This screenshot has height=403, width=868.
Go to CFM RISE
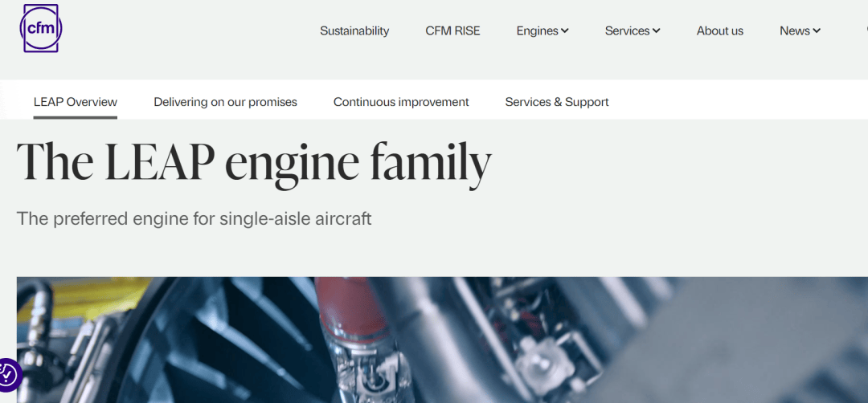[x=452, y=31]
